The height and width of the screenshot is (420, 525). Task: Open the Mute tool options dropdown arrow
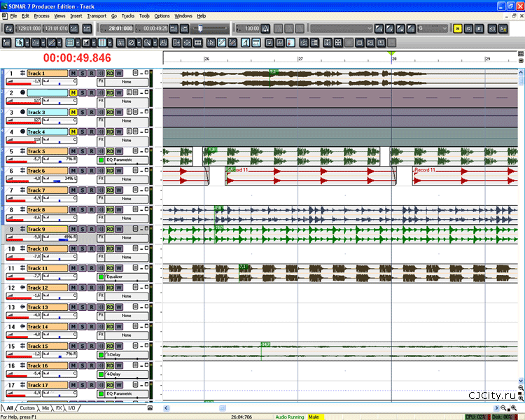click(139, 43)
